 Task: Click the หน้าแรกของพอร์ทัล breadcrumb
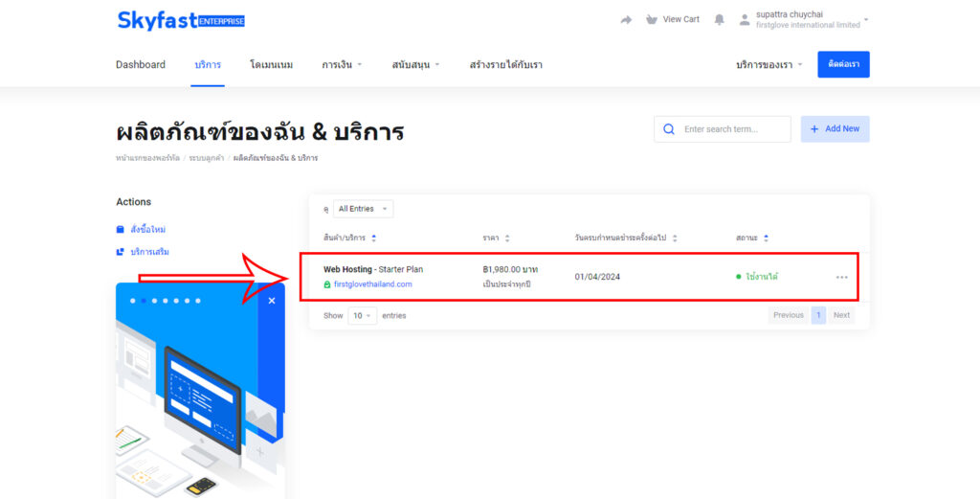(x=147, y=158)
